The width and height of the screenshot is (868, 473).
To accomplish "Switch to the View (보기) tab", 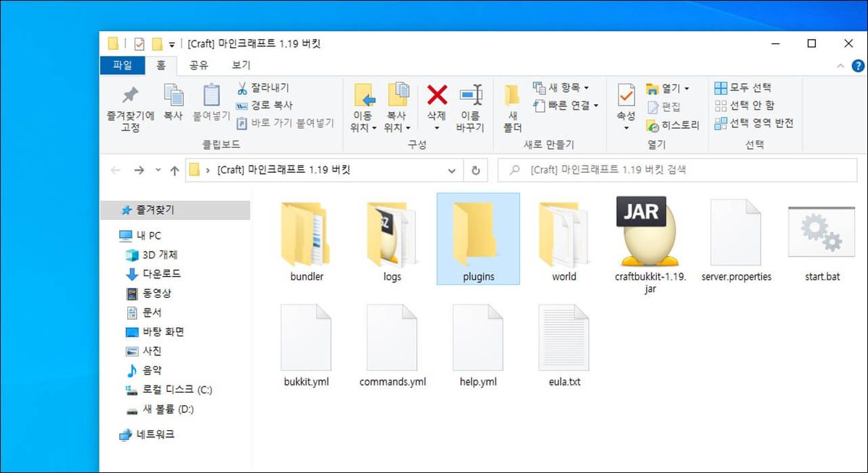I will 242,65.
